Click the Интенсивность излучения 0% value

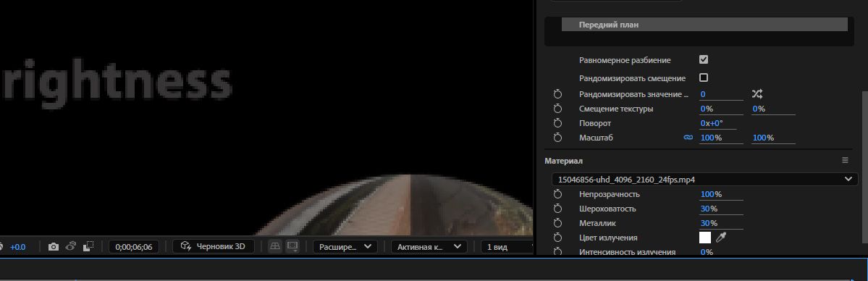click(x=707, y=251)
